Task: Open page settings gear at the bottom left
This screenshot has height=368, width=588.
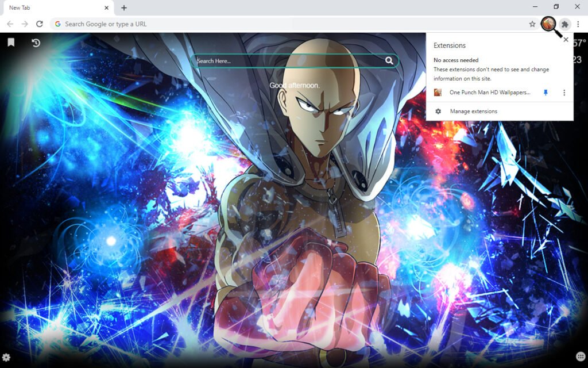Action: tap(6, 357)
